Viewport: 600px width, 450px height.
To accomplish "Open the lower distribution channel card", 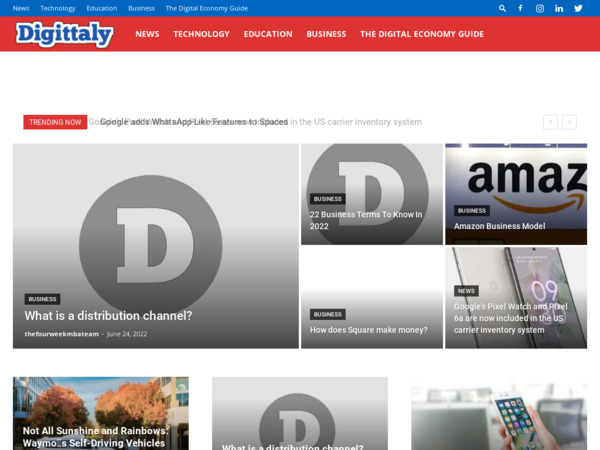I will (x=300, y=413).
